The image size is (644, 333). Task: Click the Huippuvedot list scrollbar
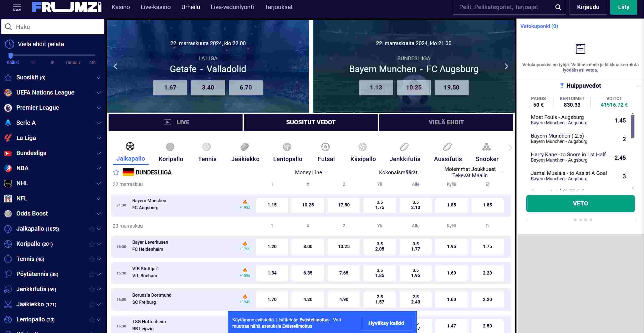pos(632,127)
